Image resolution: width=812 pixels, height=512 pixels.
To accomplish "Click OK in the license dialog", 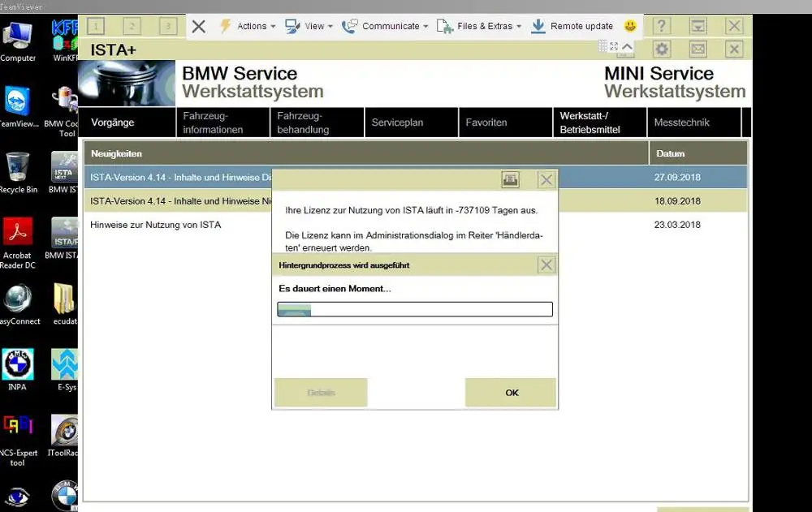I will 511,393.
